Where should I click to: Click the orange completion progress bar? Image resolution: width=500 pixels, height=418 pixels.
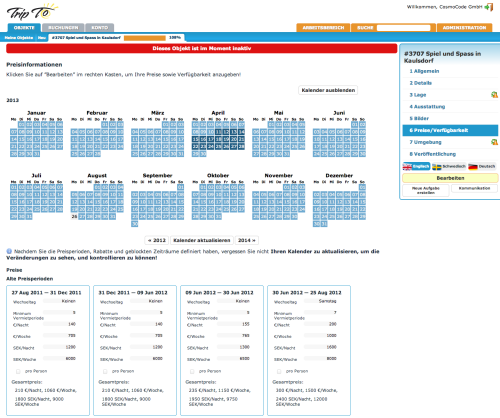point(145,38)
